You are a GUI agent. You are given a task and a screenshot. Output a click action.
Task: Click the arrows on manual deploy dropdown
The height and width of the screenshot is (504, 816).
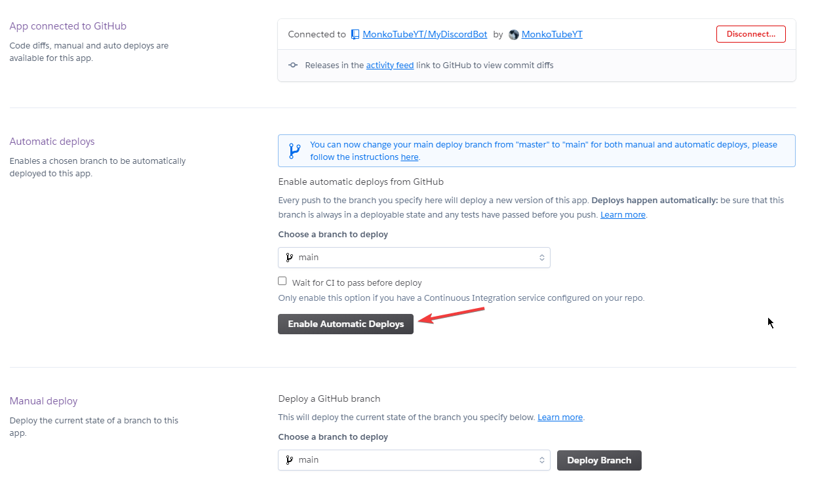coord(542,460)
